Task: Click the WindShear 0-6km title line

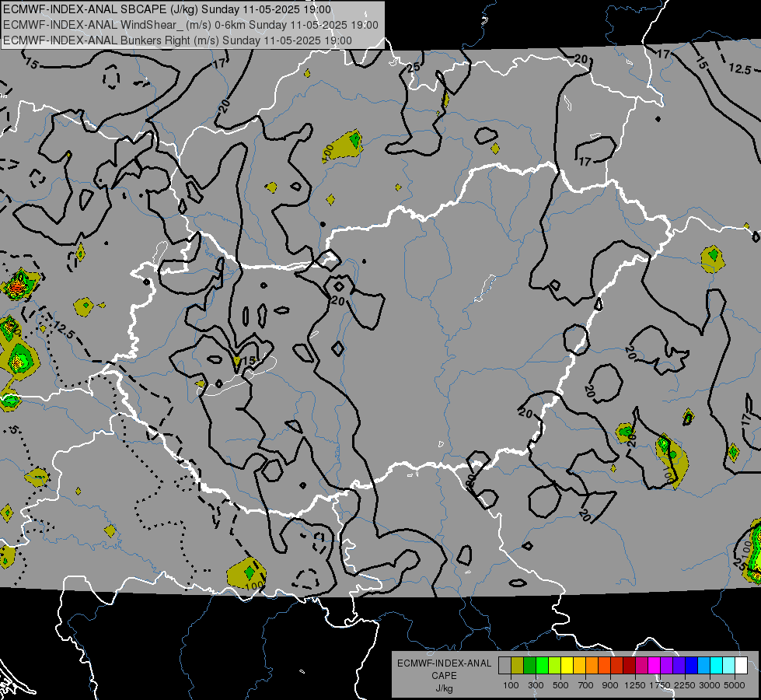Action: [190, 25]
